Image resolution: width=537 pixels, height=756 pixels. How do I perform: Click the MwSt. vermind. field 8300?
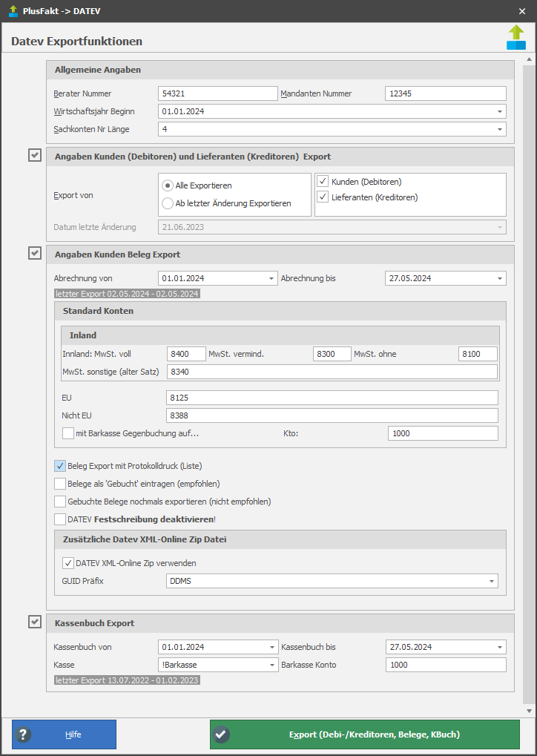pos(332,354)
